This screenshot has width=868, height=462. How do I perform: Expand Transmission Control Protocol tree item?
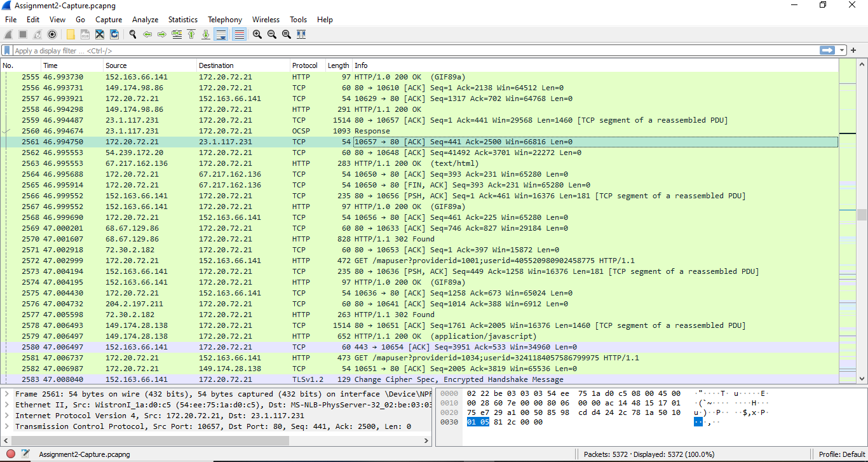coord(7,426)
